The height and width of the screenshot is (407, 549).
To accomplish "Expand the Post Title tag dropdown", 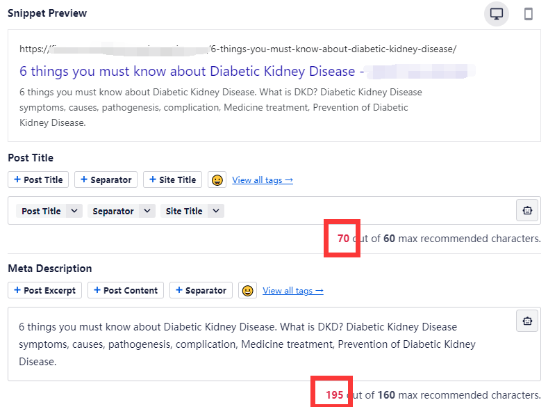I will (x=74, y=211).
